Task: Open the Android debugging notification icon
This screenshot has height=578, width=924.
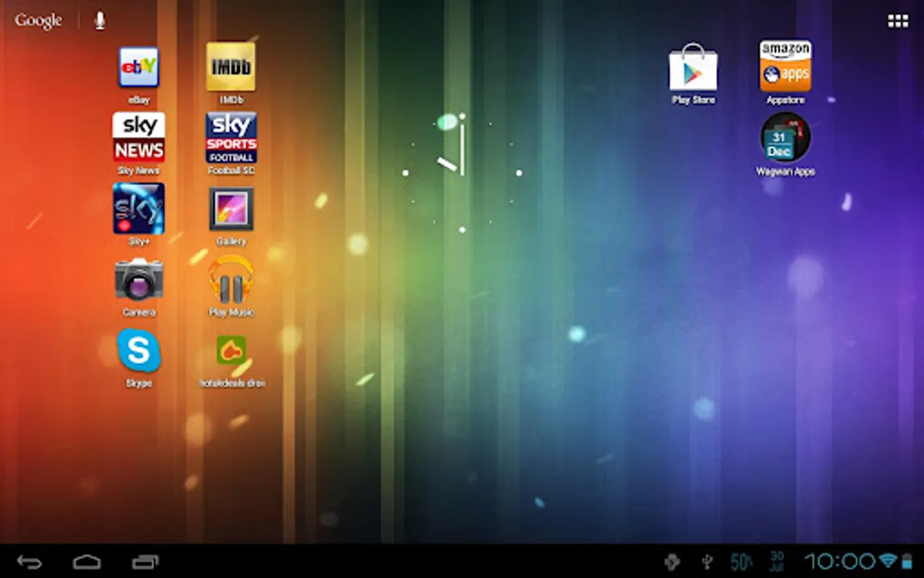Action: (x=672, y=562)
